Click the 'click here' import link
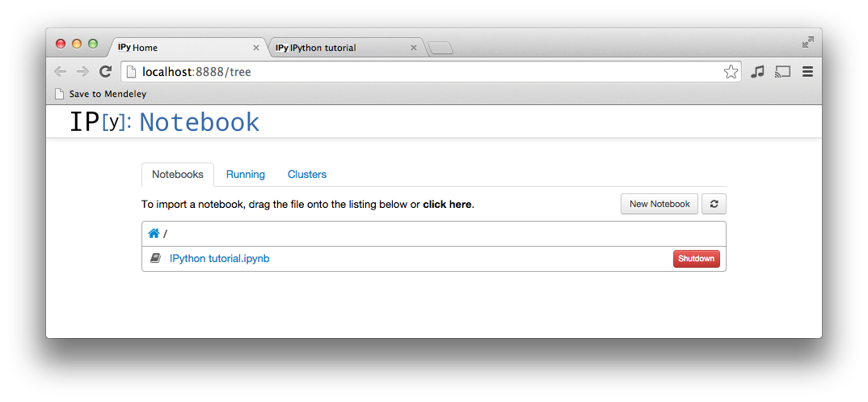 point(447,205)
